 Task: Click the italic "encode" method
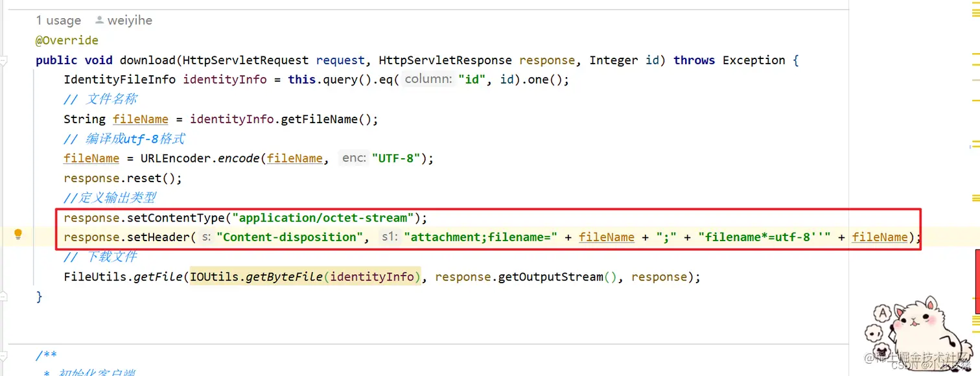pyautogui.click(x=239, y=158)
